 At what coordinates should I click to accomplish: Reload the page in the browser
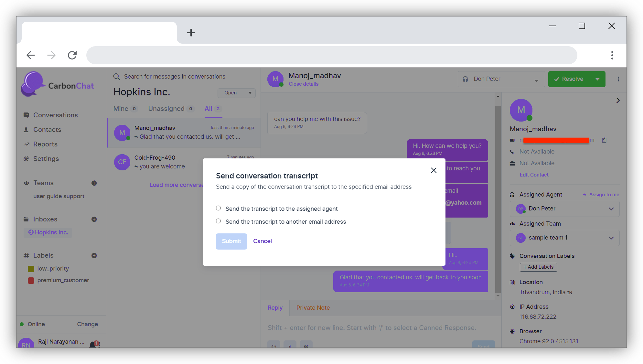click(x=72, y=55)
